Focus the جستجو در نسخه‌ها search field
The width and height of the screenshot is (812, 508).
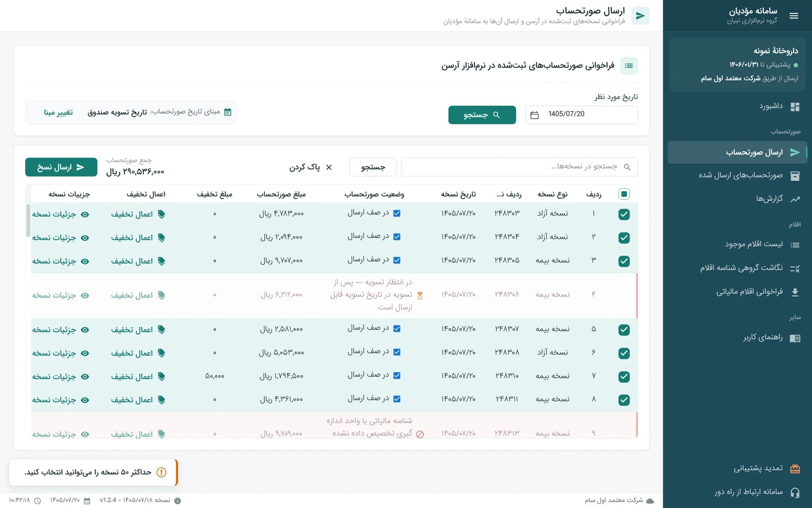pyautogui.click(x=519, y=167)
